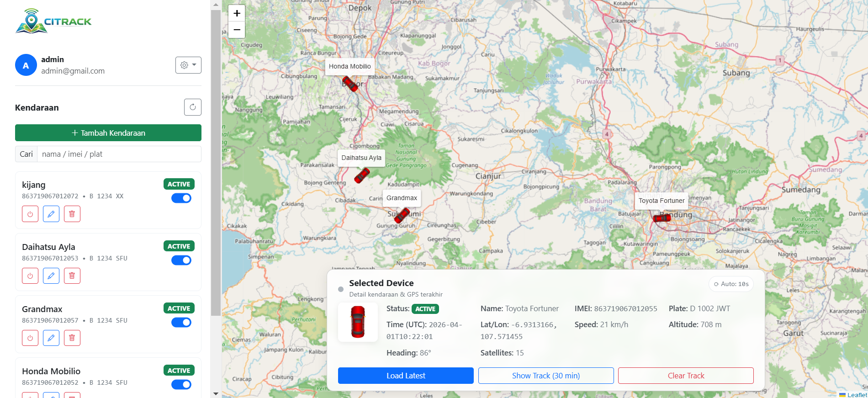
Task: Click the Altitude 708 m value
Action: 711,324
